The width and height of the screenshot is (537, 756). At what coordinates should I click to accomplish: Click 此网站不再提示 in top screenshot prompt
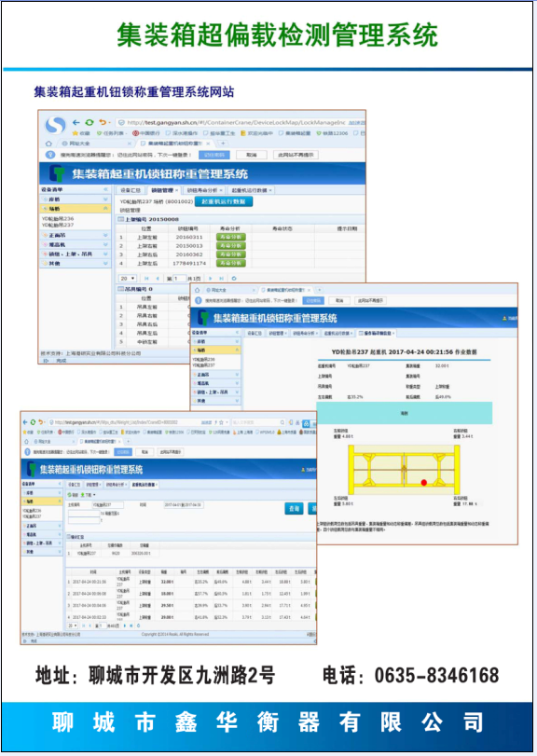coord(296,155)
